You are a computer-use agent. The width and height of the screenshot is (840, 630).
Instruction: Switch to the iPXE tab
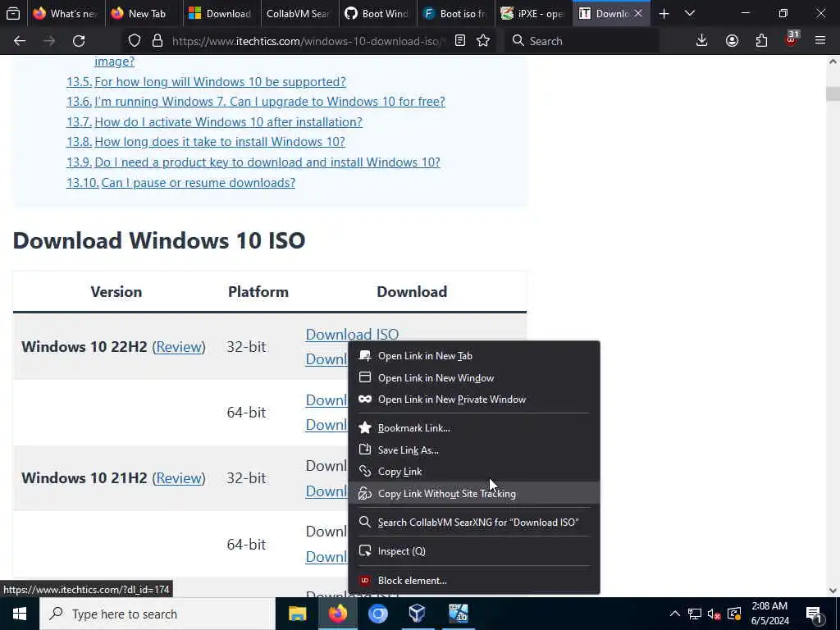[533, 14]
